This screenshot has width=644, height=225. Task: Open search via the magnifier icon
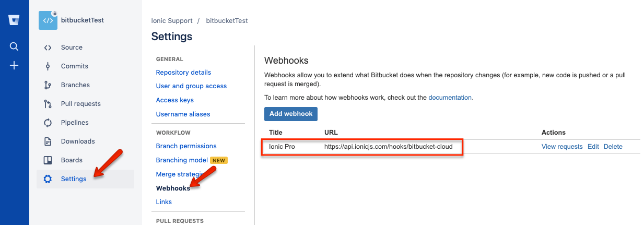click(14, 46)
